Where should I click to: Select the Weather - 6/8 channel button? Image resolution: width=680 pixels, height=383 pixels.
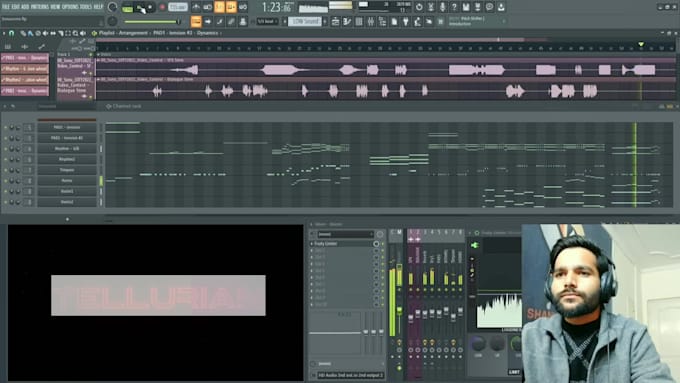(67, 149)
